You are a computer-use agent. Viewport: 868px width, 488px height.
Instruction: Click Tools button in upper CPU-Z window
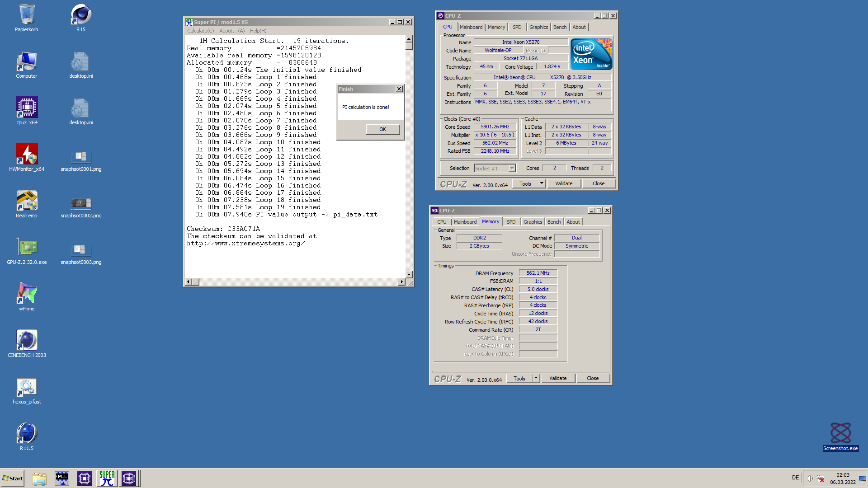coord(525,184)
